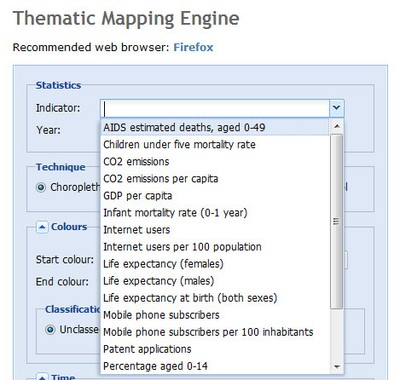This screenshot has width=400, height=380.
Task: Select Internet users per 100 population
Action: [215, 246]
